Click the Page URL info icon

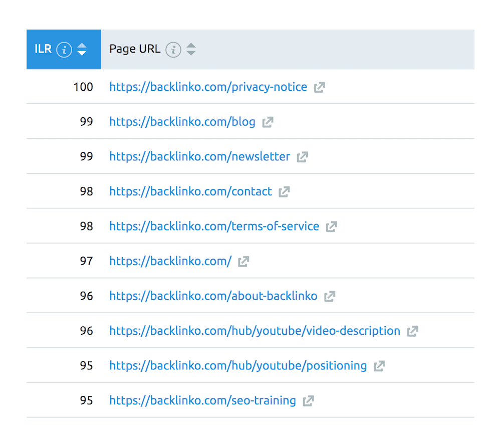pos(173,50)
